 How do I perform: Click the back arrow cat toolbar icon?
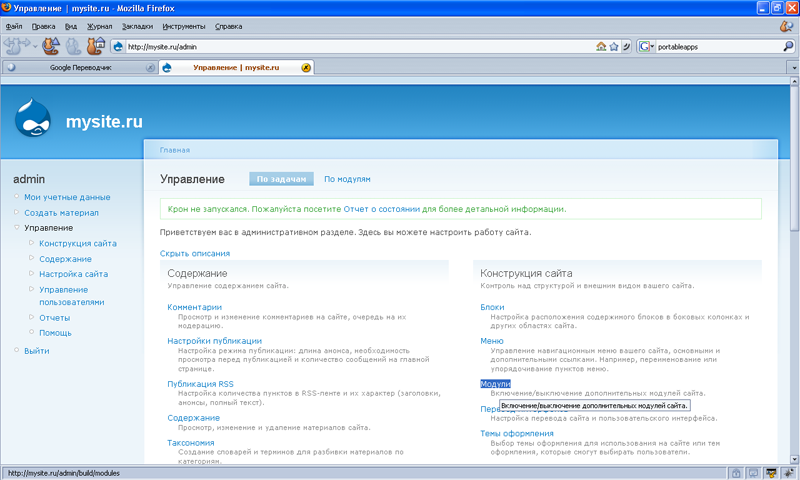[x=11, y=46]
